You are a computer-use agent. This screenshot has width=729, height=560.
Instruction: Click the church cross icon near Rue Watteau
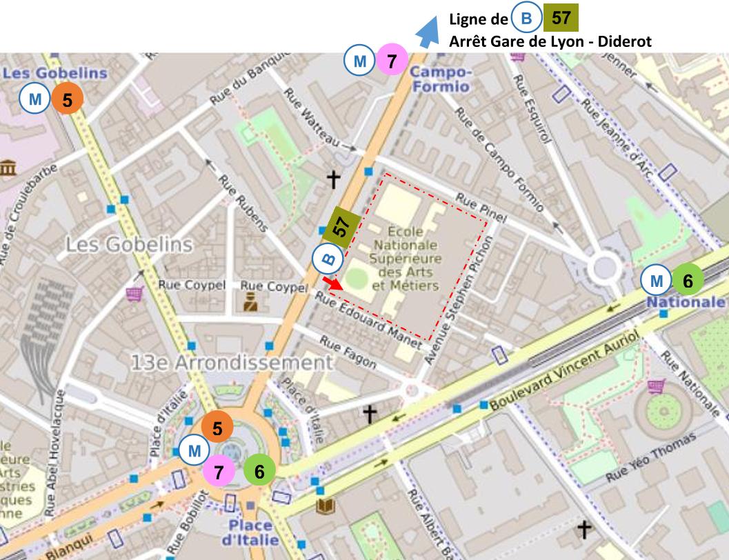click(x=334, y=180)
